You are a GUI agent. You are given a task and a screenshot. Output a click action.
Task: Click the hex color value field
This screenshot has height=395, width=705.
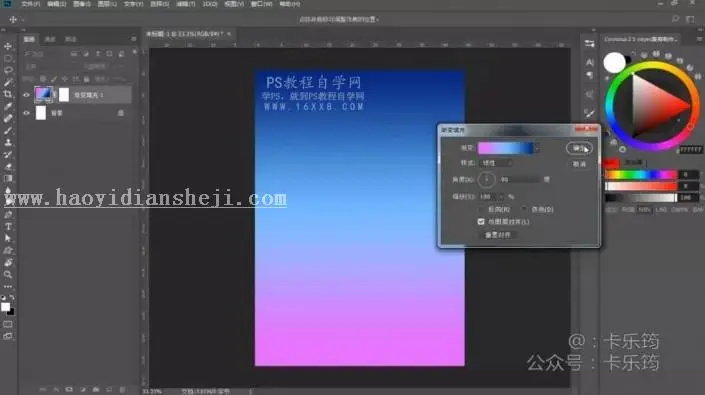click(x=691, y=150)
